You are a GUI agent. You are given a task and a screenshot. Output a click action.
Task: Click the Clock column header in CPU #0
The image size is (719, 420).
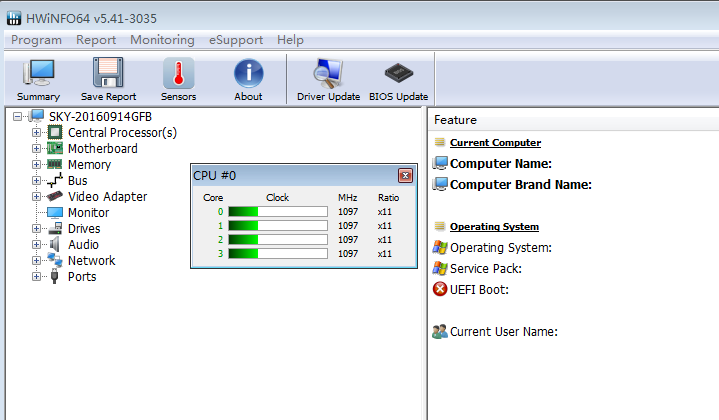277,198
